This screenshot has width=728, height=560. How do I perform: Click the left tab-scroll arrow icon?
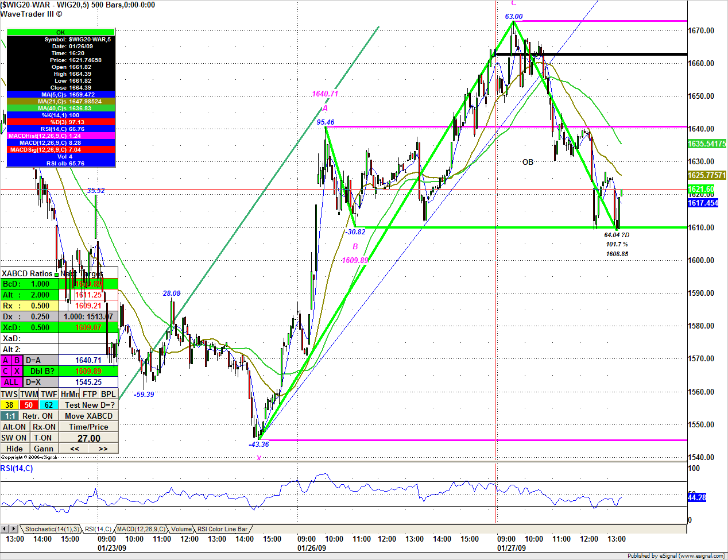(x=5, y=528)
